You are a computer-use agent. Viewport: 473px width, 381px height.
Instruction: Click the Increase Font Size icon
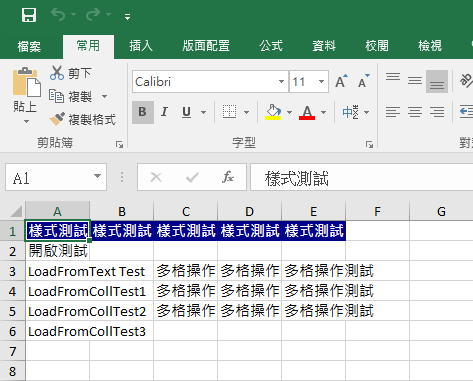341,81
